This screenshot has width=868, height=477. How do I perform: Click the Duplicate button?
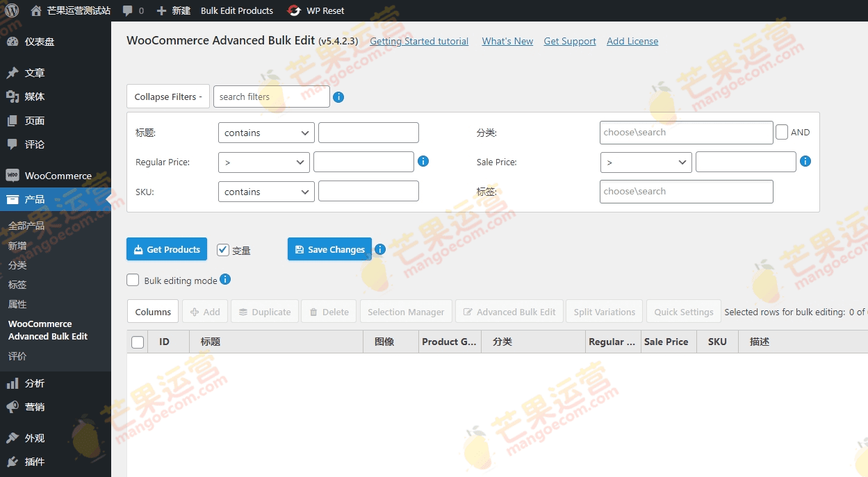[x=265, y=312]
